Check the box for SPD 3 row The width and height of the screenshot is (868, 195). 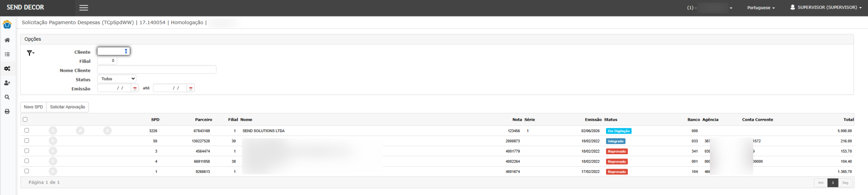27,151
